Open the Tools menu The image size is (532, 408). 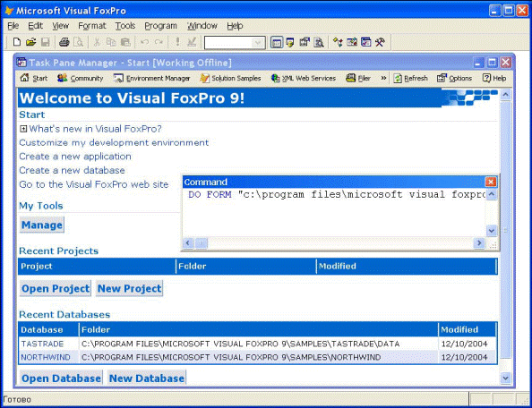pos(125,26)
